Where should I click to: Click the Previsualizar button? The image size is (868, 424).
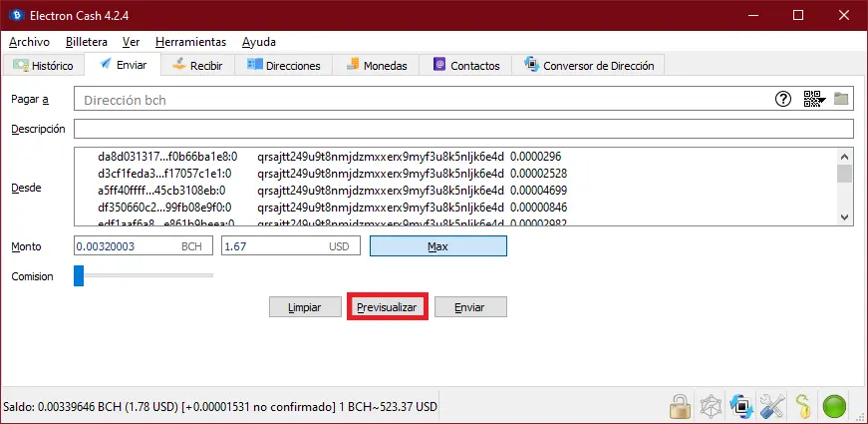coord(387,307)
